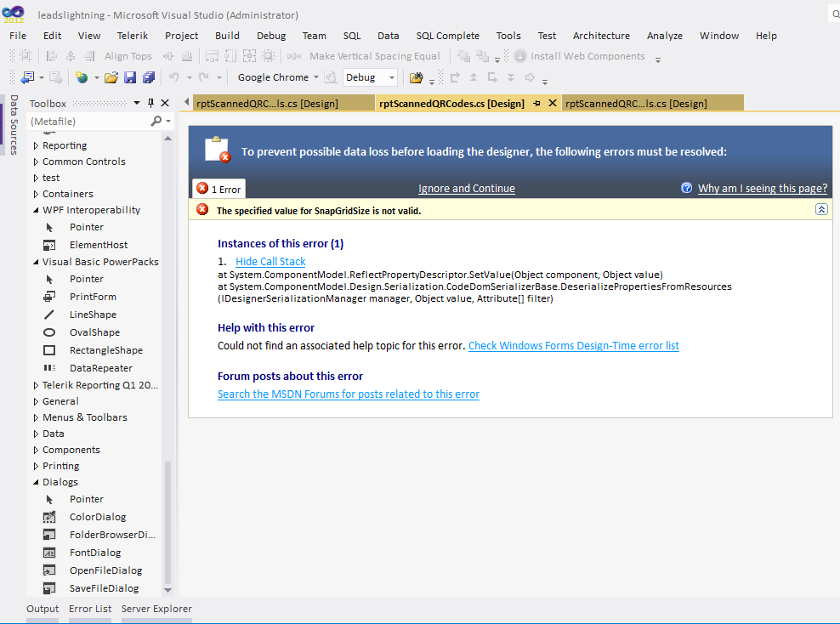Screen dimensions: 840x624
Task: Click Check Windows Forms Design-Time error list
Action: [x=574, y=345]
